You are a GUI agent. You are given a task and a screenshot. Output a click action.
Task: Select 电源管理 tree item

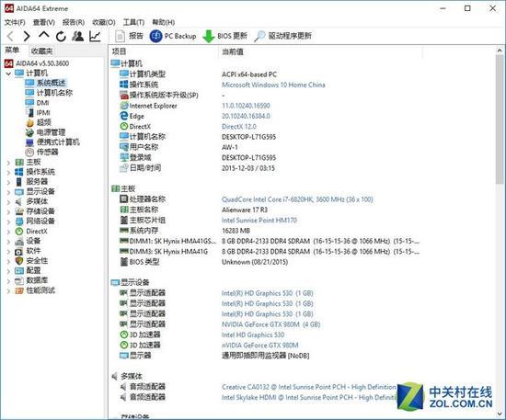(x=45, y=132)
